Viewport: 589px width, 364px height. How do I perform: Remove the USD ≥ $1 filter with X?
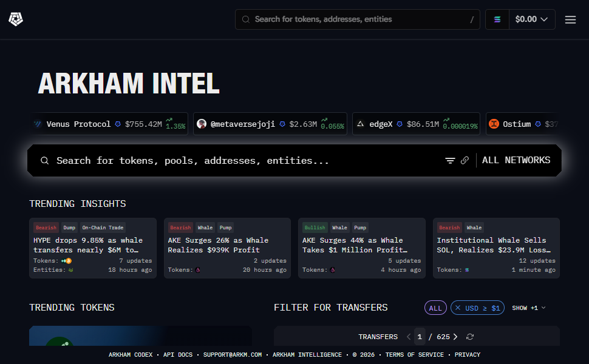pyautogui.click(x=457, y=308)
